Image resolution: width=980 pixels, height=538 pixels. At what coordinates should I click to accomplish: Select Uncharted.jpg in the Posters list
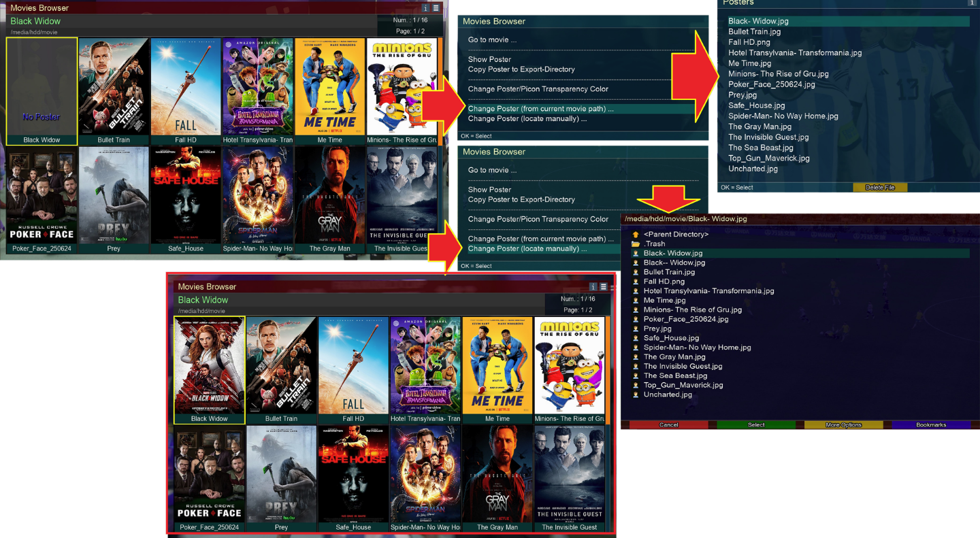(753, 169)
